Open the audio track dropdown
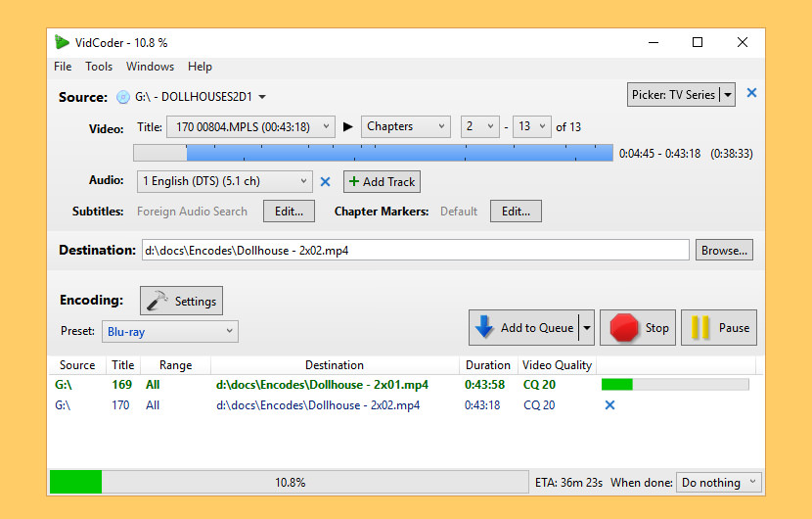The width and height of the screenshot is (812, 519). (x=225, y=181)
